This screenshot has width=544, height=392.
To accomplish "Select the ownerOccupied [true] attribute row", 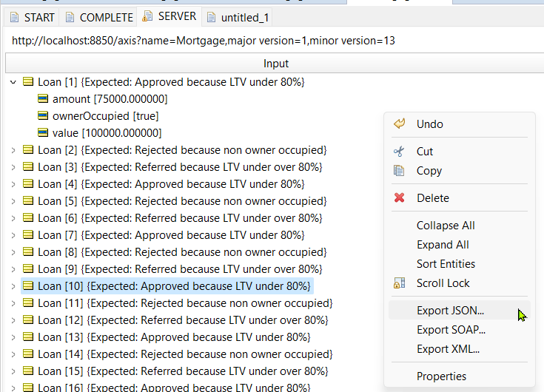I will 104,116.
